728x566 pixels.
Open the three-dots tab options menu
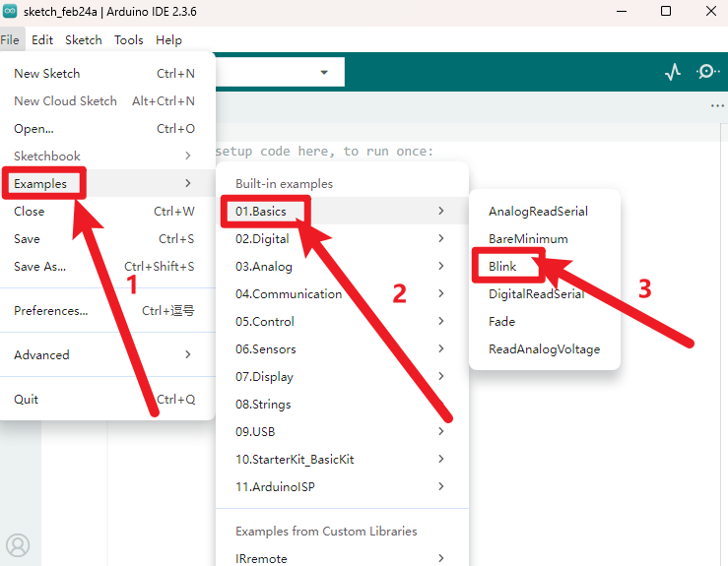(x=717, y=106)
